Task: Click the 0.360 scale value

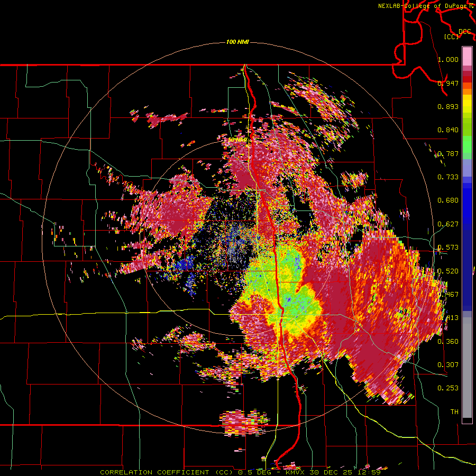Action: click(x=448, y=342)
